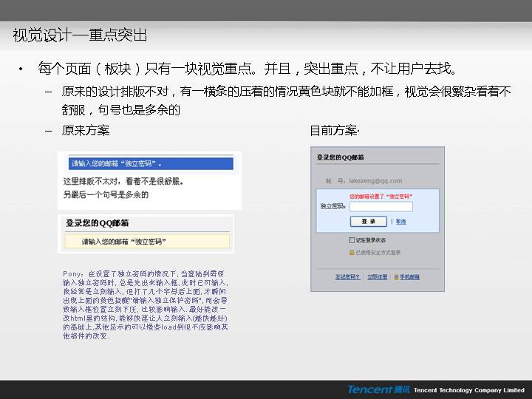Click the 原来方案 sub-heading
Viewport: 532px width, 399px height.
(x=86, y=131)
